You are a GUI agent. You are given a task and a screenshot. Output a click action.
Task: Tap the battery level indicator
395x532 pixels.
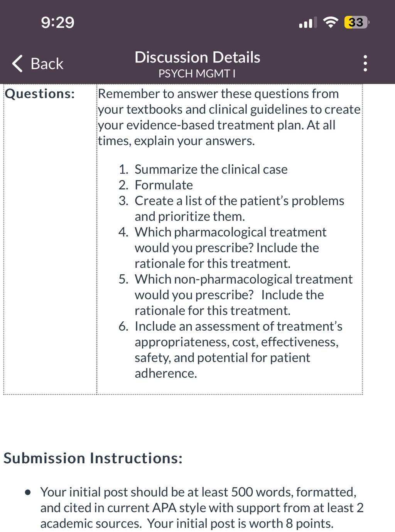[356, 22]
